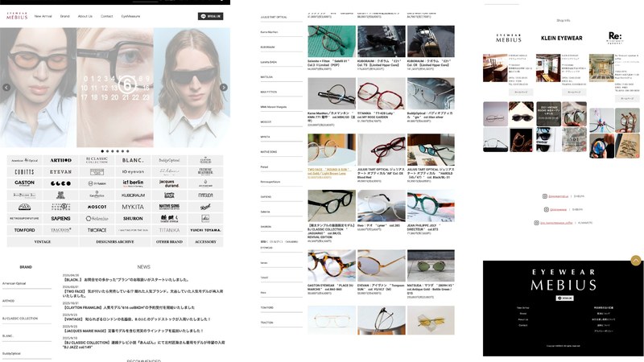Open the EYEVAN brand logo tile
This screenshot has height=362, width=644.
coord(61,172)
